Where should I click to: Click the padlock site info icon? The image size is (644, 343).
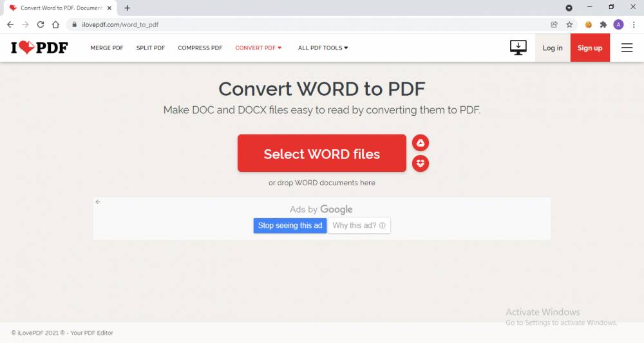coord(74,24)
